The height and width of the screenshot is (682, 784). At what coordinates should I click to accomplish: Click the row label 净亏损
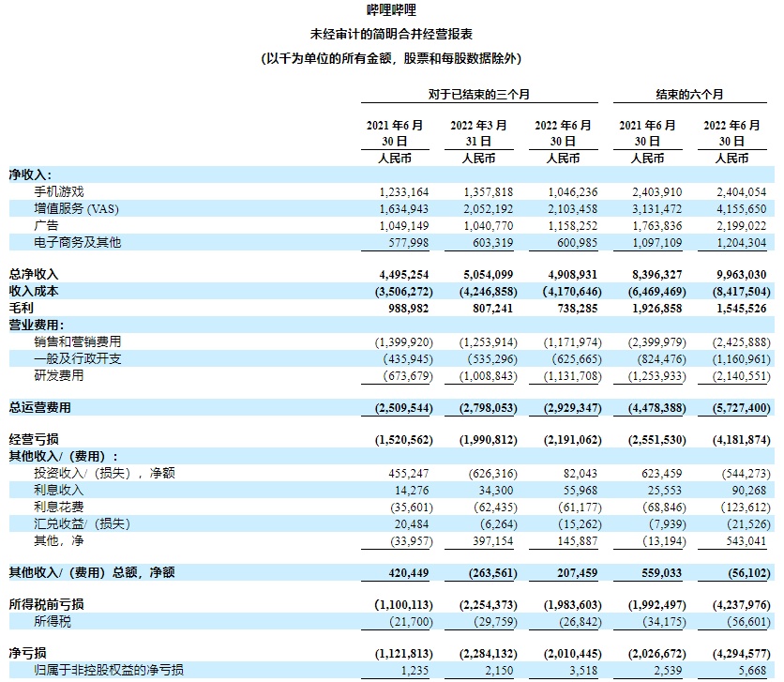pos(27,653)
